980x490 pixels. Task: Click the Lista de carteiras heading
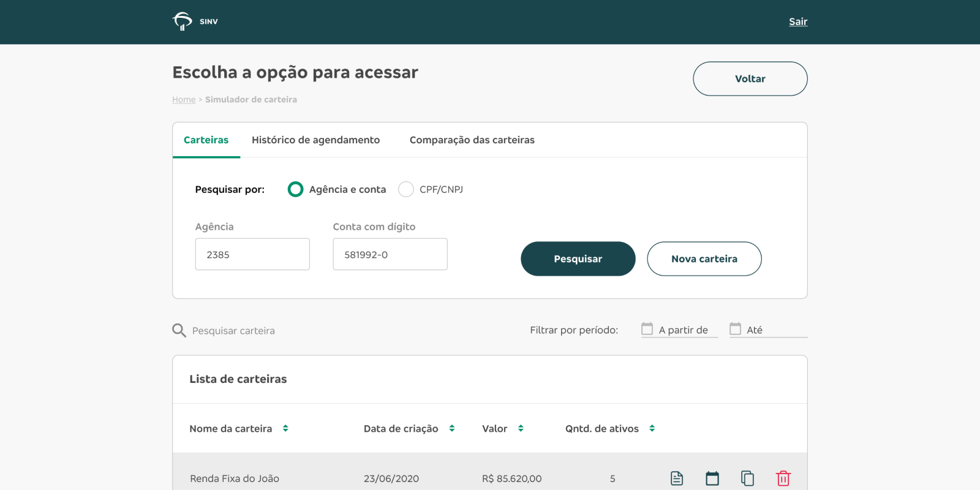[238, 379]
